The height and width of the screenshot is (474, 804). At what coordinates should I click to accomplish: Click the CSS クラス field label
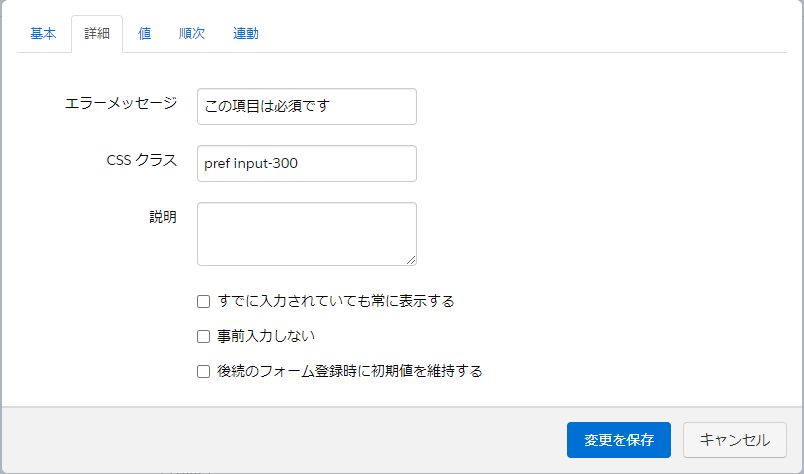[x=141, y=160]
